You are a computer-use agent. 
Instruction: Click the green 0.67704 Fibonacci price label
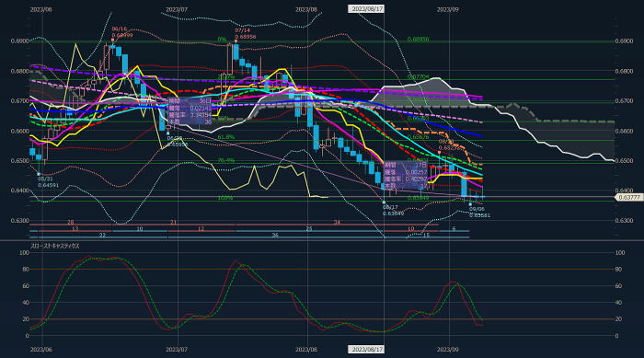pos(418,77)
